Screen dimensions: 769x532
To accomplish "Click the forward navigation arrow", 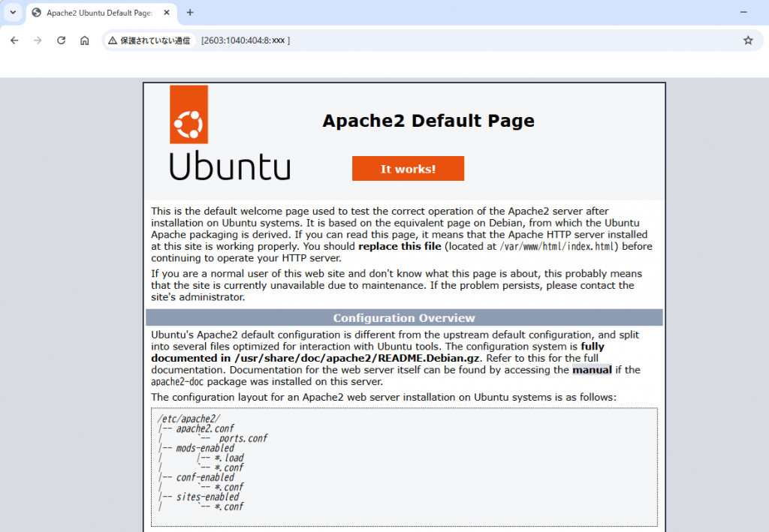I will click(38, 41).
